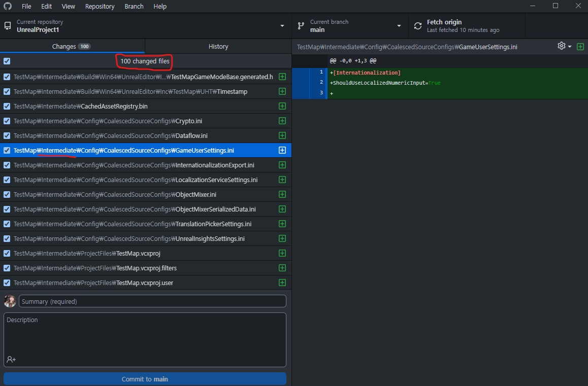
Task: Uncheck CachedAssetRegistry.bin checkbox
Action: coord(7,106)
